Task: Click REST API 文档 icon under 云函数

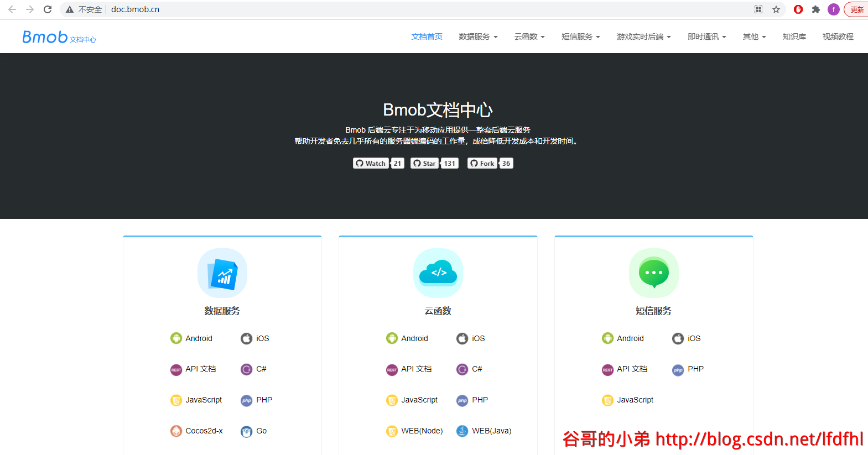Action: (x=392, y=369)
